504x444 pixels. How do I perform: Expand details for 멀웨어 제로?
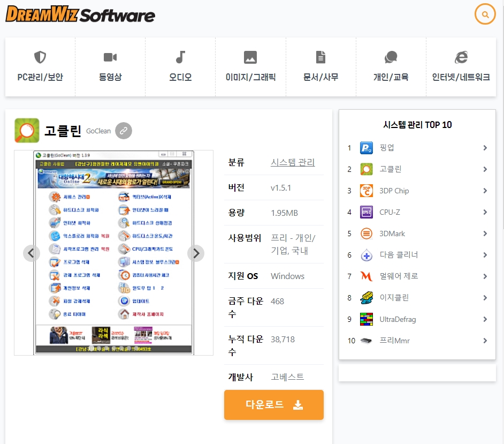(485, 276)
